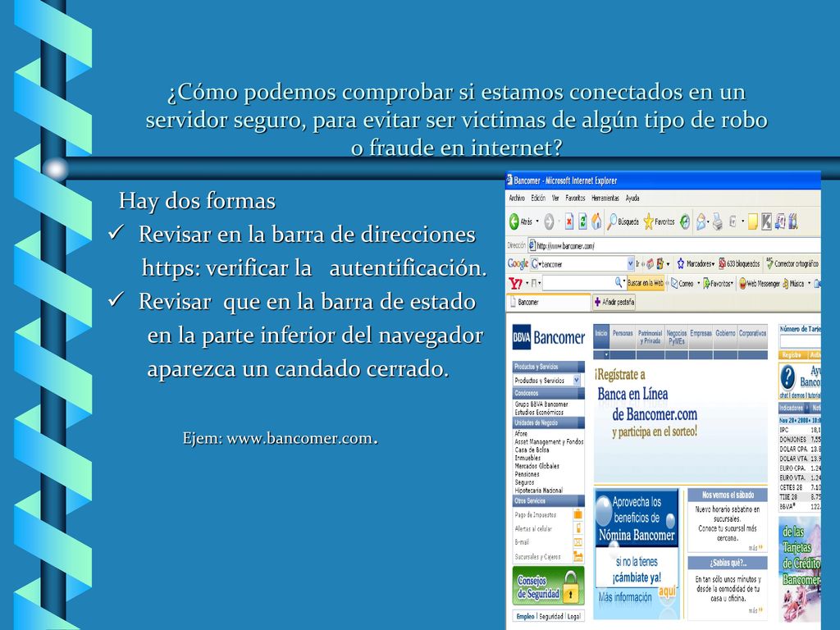
Task: Open the Yahoo Favoritos dropdown
Action: click(x=732, y=284)
